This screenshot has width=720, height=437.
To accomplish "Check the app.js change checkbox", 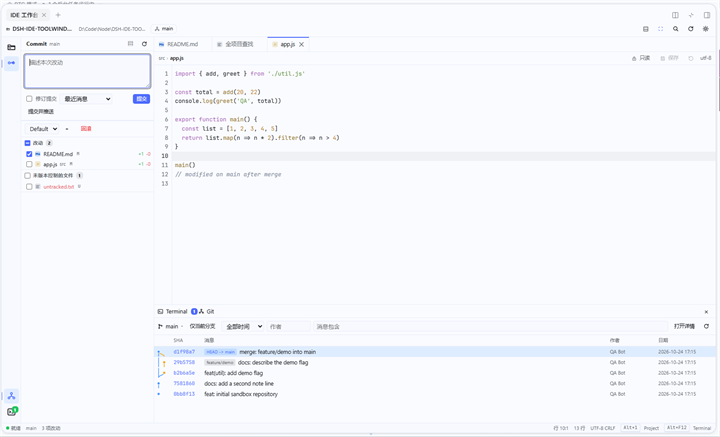I will point(29,164).
